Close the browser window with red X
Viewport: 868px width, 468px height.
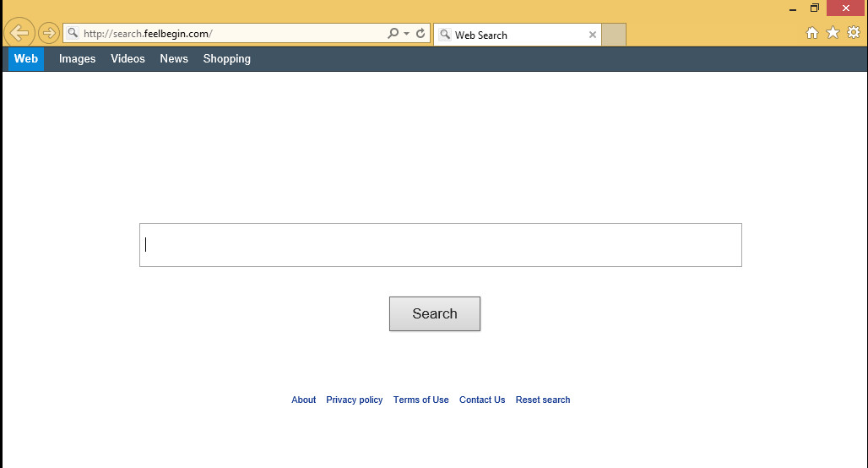[x=845, y=8]
